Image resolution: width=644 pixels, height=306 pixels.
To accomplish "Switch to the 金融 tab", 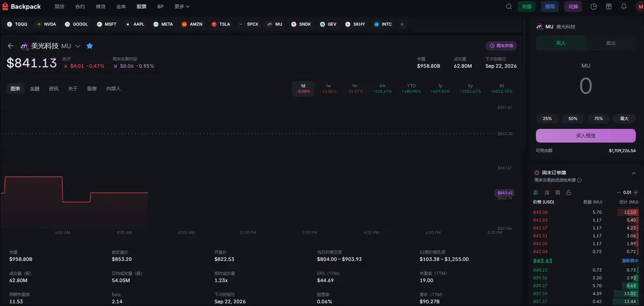I will pos(34,89).
